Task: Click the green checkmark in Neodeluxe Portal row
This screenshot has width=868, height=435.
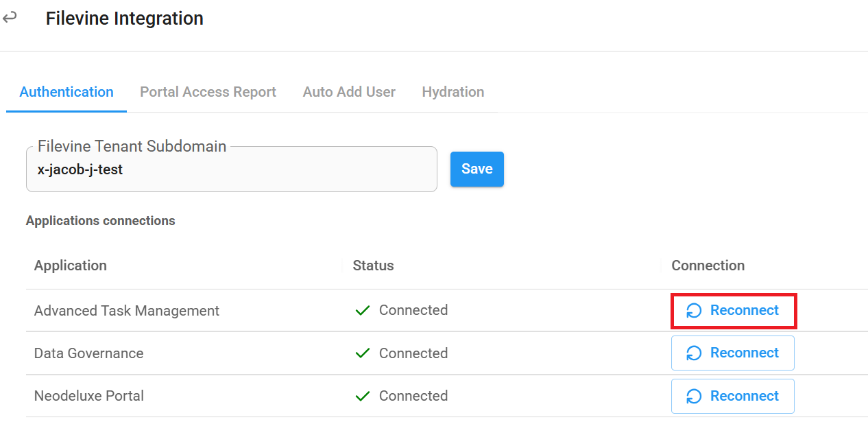Action: point(363,396)
